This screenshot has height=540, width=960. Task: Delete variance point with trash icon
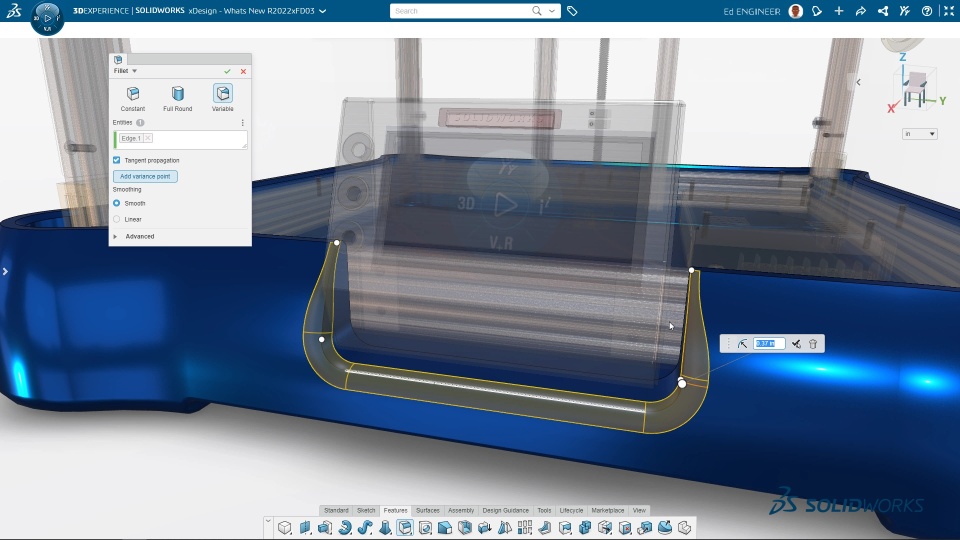[x=813, y=344]
